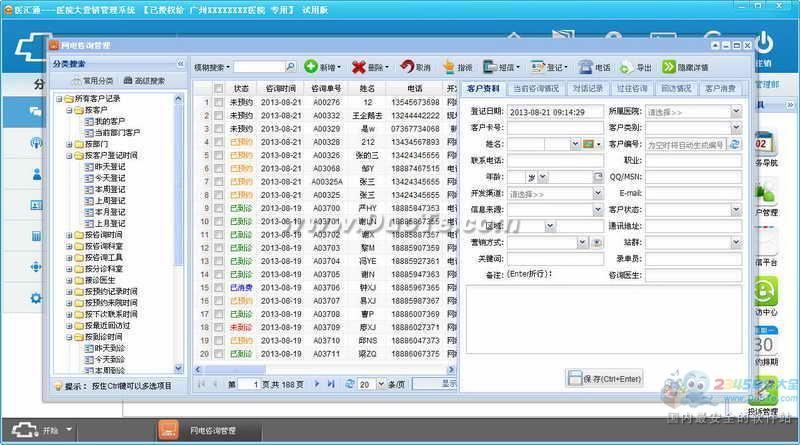Expand the 按部门 tree folder
The height and width of the screenshot is (445, 800).
(69, 144)
